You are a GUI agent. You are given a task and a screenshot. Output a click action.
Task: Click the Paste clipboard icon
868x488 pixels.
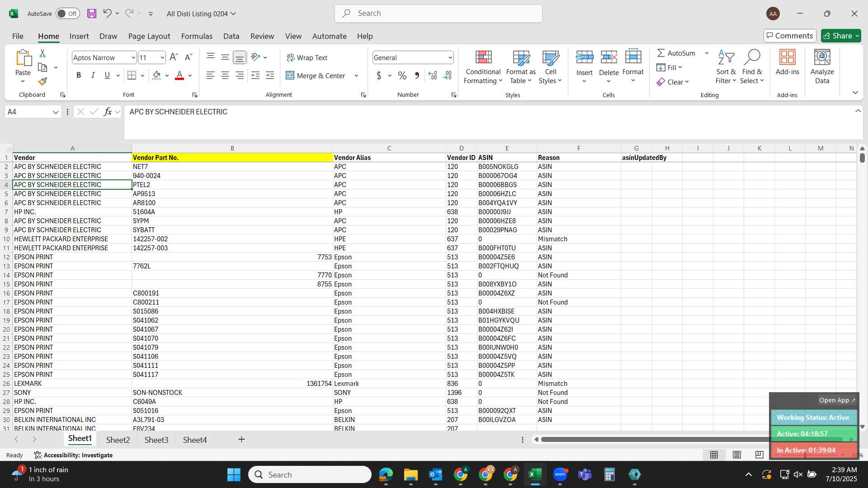click(x=23, y=58)
